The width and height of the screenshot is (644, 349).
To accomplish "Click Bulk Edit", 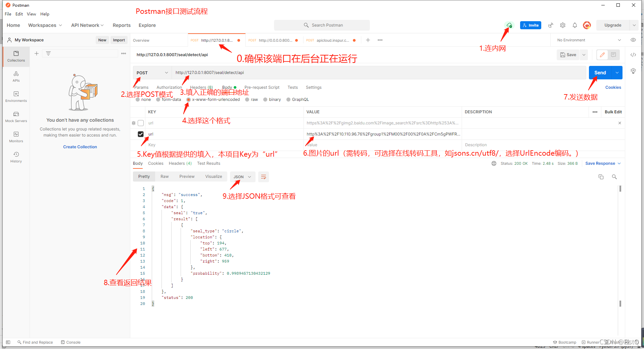I will [613, 112].
